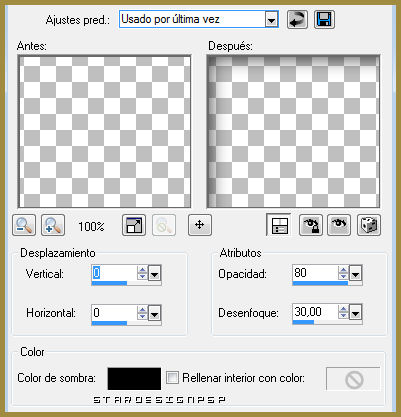This screenshot has width=401, height=417.
Task: Click the randomize parameters dice icon
Action: coord(369,226)
